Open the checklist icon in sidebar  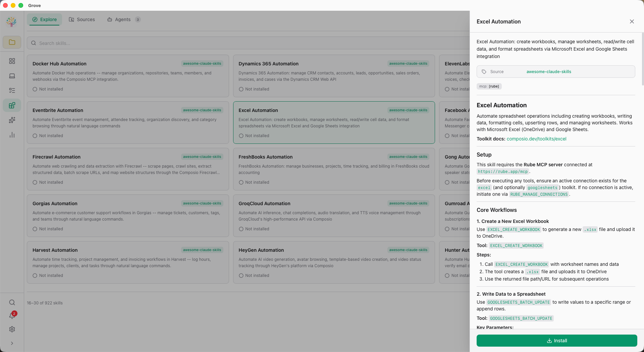coord(12,91)
